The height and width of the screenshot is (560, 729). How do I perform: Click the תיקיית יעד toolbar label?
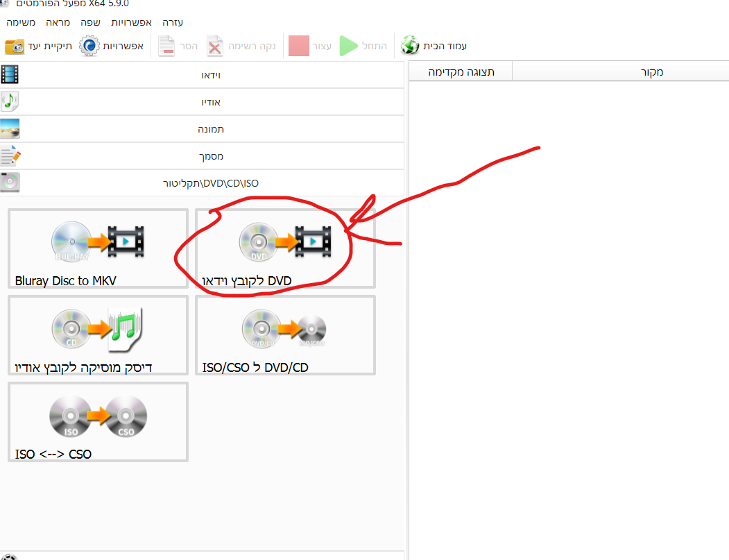[50, 46]
